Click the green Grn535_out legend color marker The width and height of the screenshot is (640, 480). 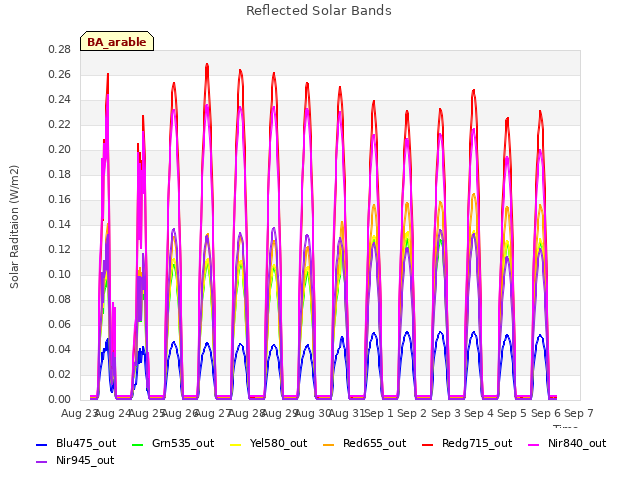pos(138,444)
